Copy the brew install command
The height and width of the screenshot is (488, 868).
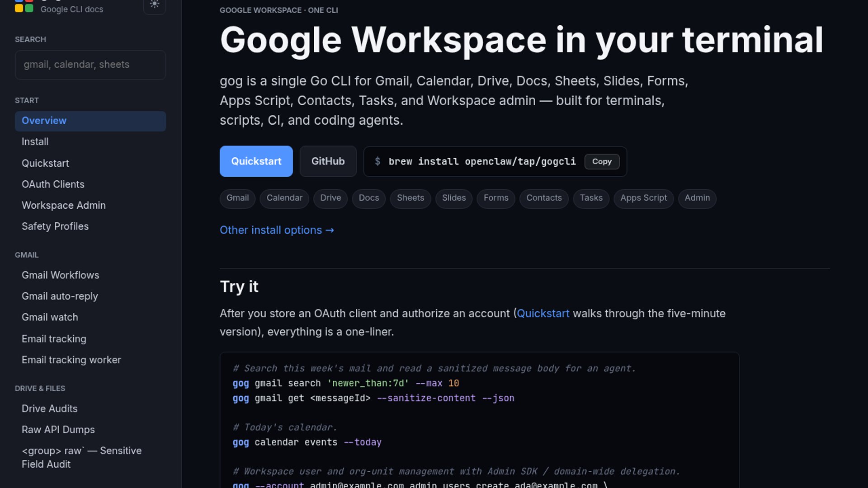coord(602,161)
